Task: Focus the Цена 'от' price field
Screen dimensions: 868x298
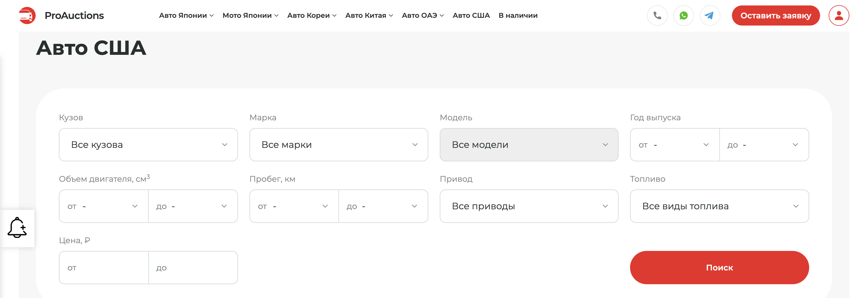Action: click(x=103, y=267)
